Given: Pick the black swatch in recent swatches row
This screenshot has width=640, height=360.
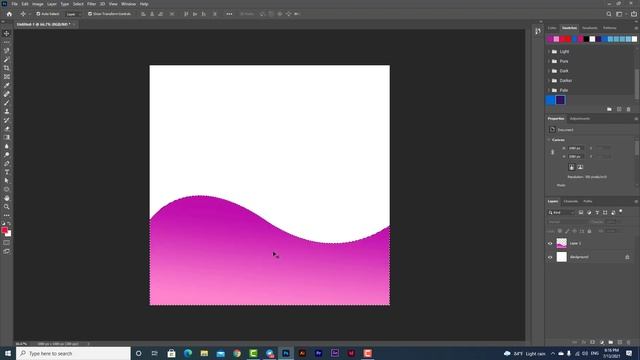Looking at the screenshot, I should coord(587,39).
